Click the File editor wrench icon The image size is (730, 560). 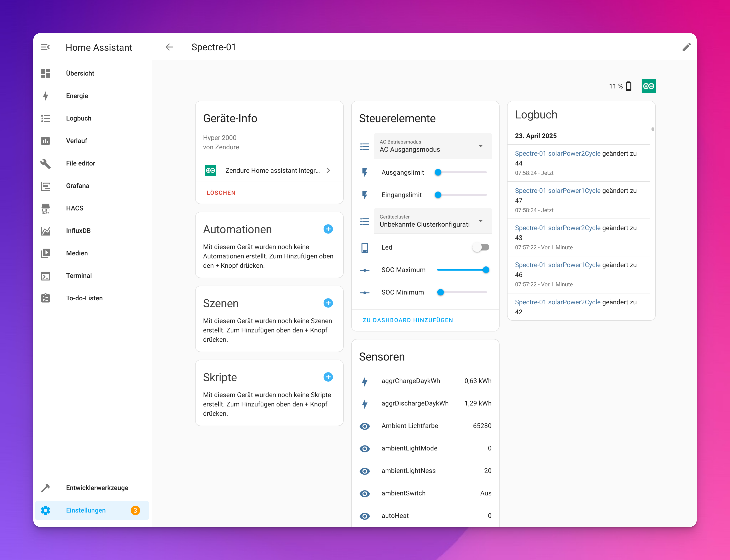[46, 163]
